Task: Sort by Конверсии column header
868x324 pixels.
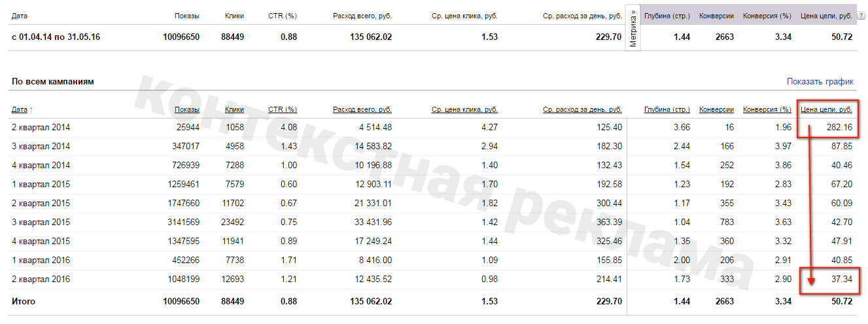Action: [x=716, y=109]
